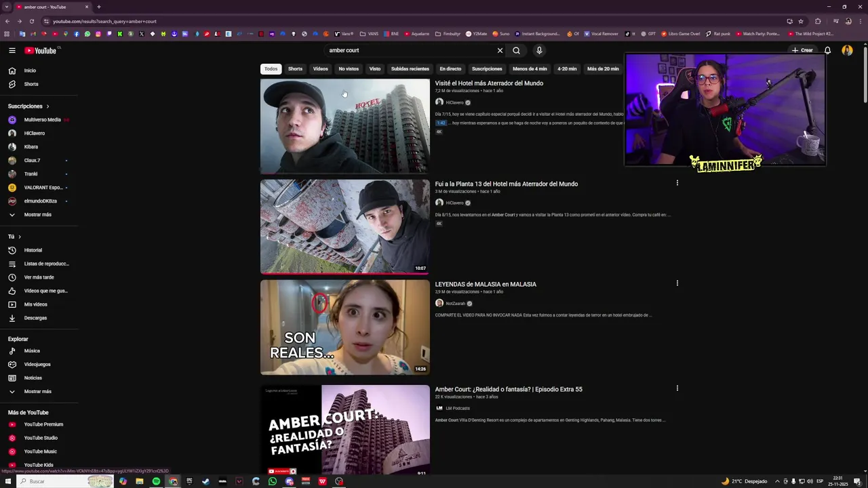Click the magnifier search button
The height and width of the screenshot is (488, 868).
point(516,50)
